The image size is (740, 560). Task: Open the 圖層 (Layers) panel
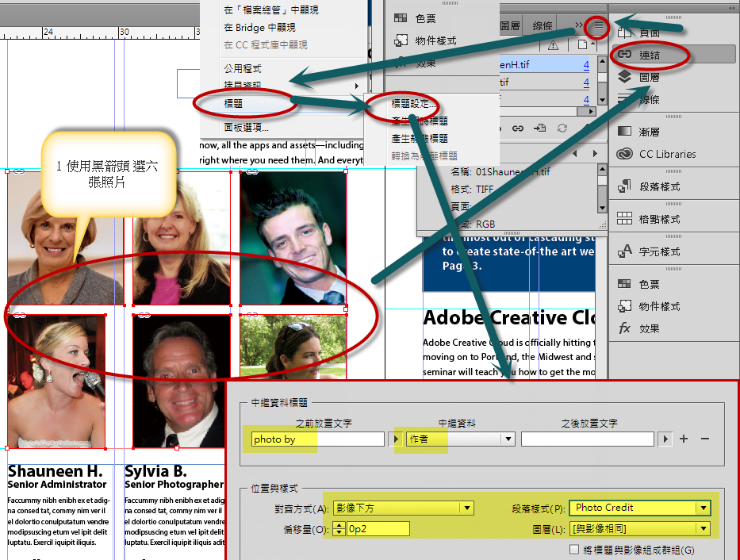(649, 77)
